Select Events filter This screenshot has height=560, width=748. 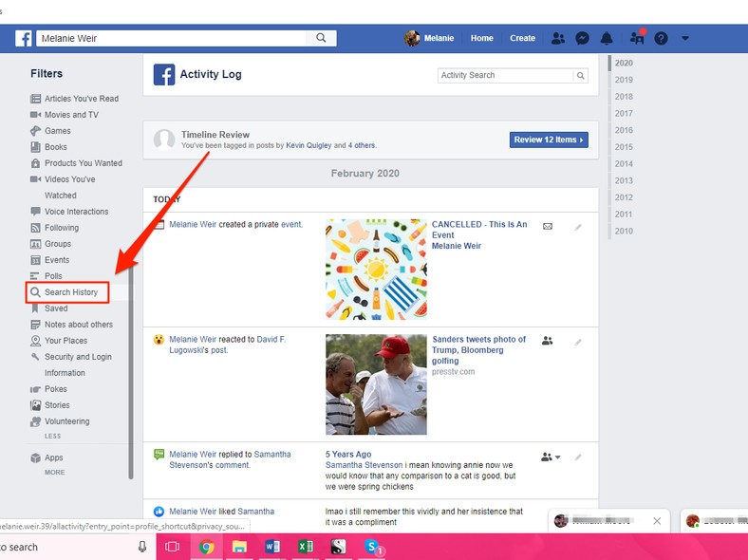click(49, 260)
